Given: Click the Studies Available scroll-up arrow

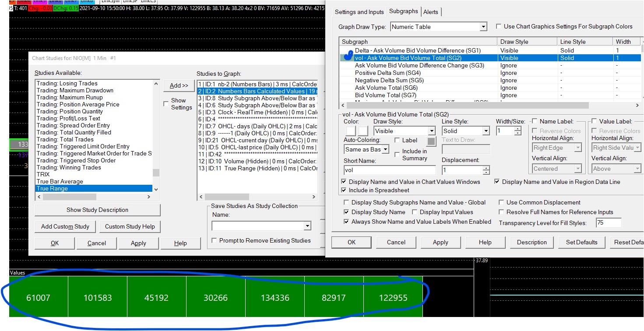Looking at the screenshot, I should point(156,83).
